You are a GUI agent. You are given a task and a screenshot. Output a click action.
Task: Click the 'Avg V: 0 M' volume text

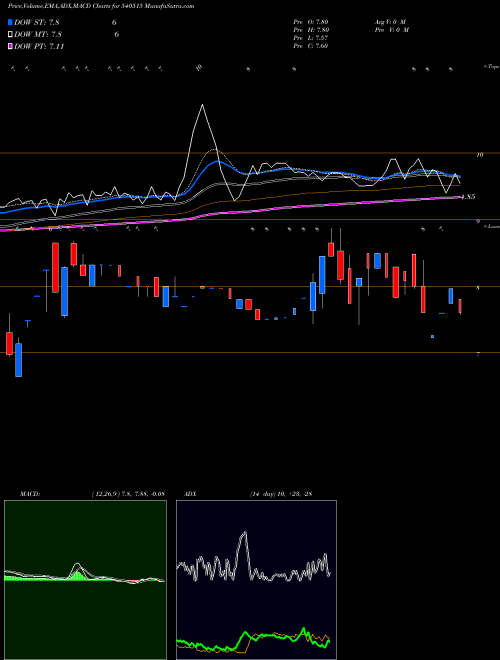[389, 21]
